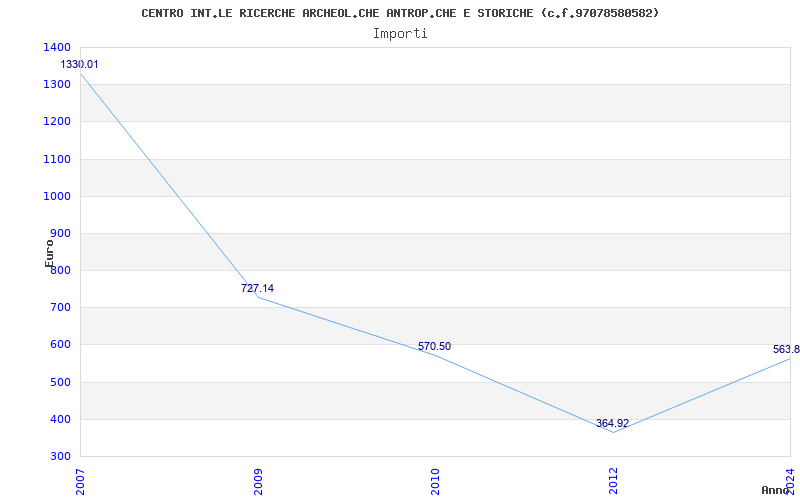Click the 2010 x-axis label
This screenshot has width=800, height=500.
[x=435, y=481]
